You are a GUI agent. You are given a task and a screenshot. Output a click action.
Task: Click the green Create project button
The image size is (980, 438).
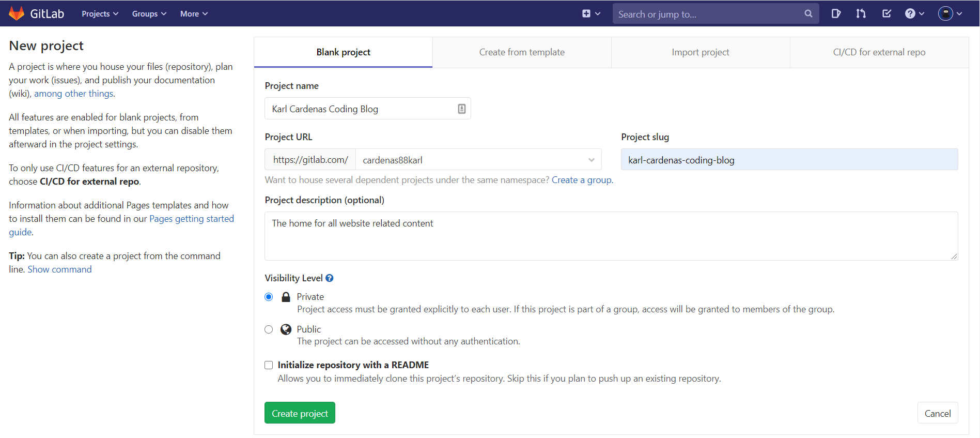(x=300, y=413)
